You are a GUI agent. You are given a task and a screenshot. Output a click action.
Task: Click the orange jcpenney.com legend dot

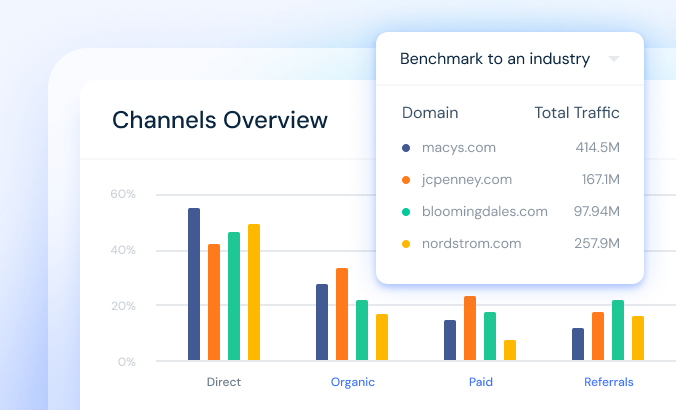406,180
